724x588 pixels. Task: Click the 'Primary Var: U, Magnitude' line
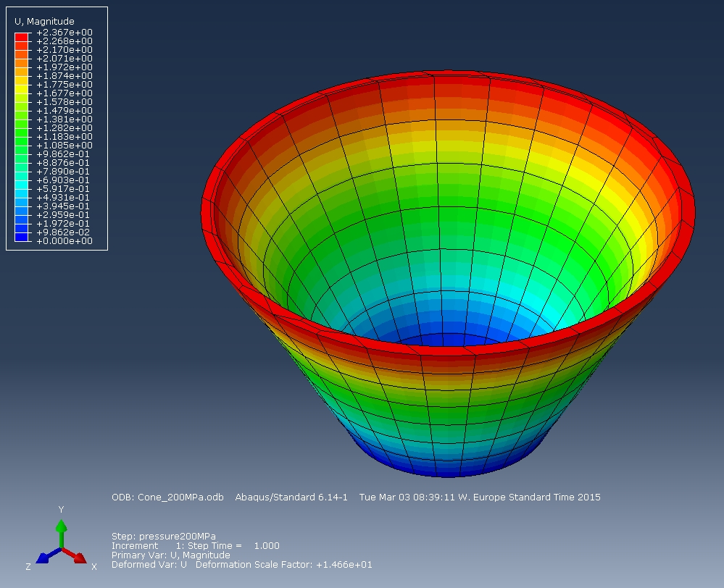[171, 555]
